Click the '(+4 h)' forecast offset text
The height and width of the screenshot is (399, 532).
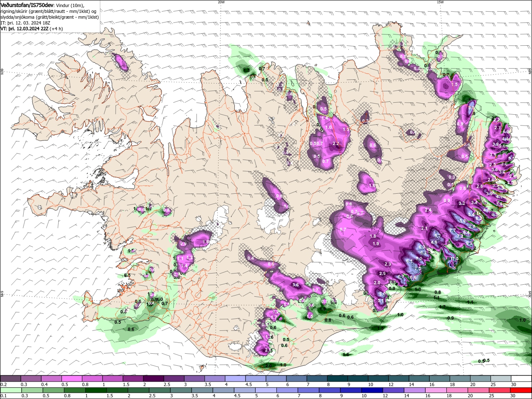(x=57, y=29)
